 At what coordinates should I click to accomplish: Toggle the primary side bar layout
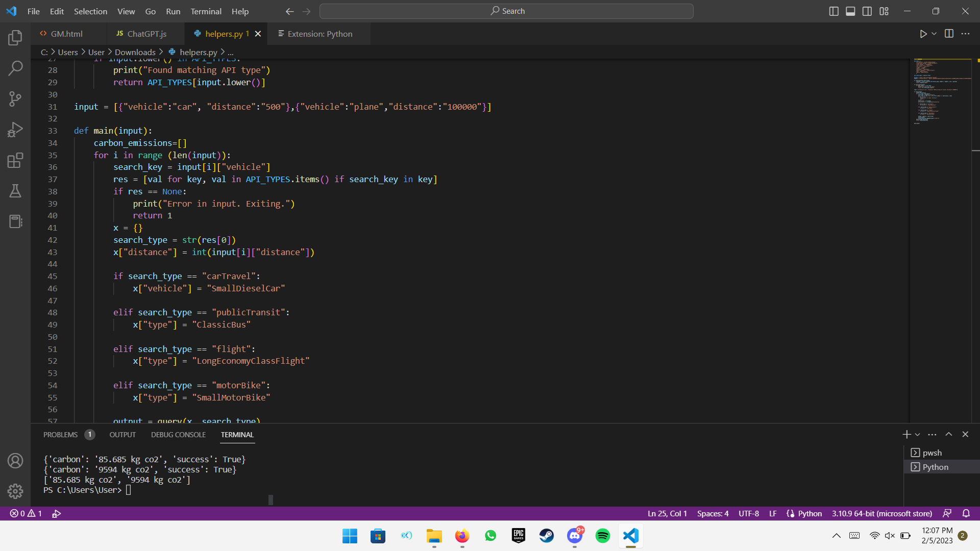pyautogui.click(x=834, y=11)
